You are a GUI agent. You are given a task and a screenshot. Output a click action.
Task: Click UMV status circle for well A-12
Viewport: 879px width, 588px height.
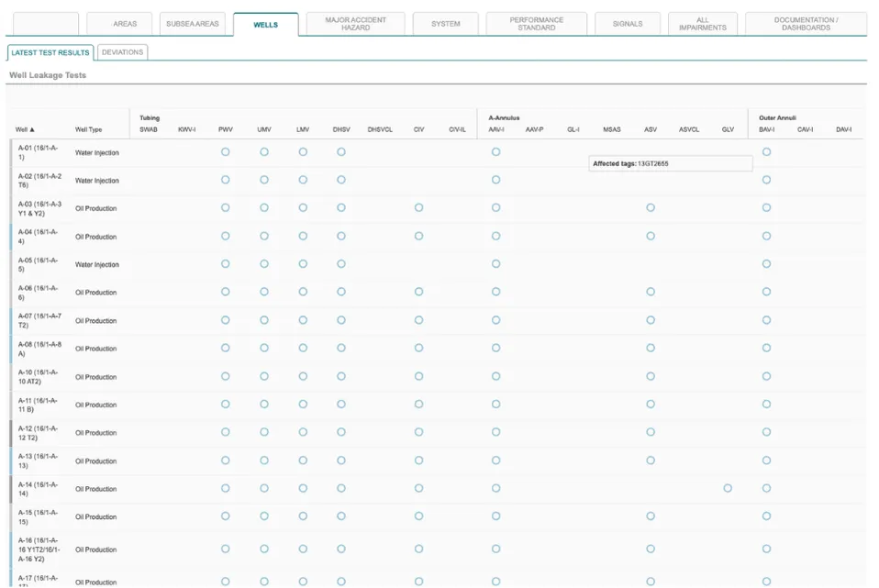point(264,432)
